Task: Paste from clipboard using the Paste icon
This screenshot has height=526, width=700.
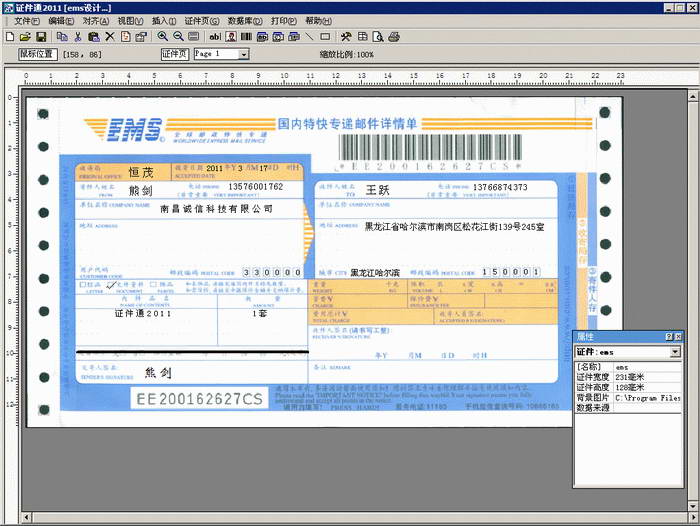Action: tap(94, 37)
